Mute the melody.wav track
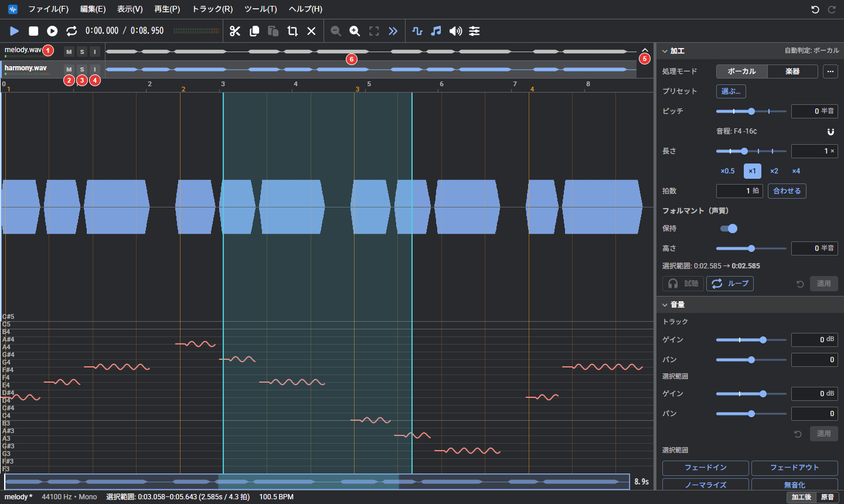This screenshot has width=844, height=504. click(x=69, y=52)
